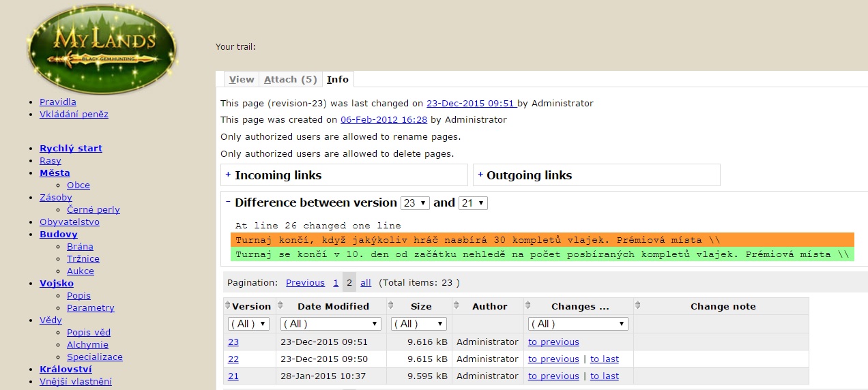Viewport: 868px width, 390px height.
Task: Collapse the Difference between version section
Action: (x=229, y=202)
